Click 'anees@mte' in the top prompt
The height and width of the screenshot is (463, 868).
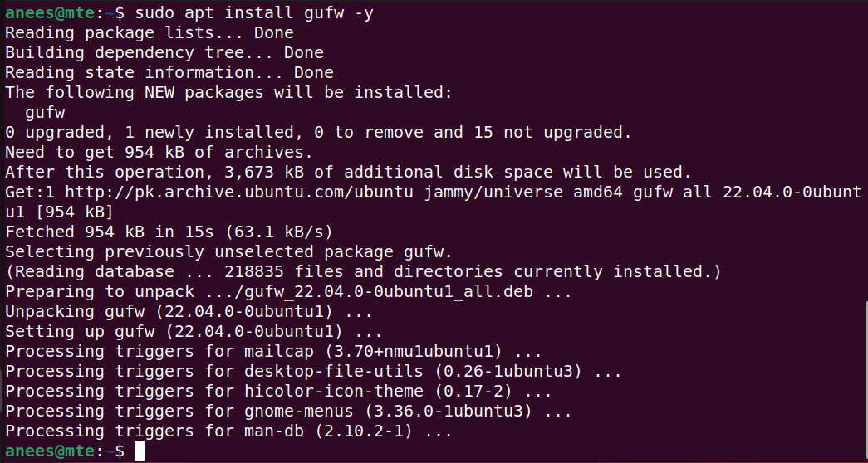click(x=50, y=12)
